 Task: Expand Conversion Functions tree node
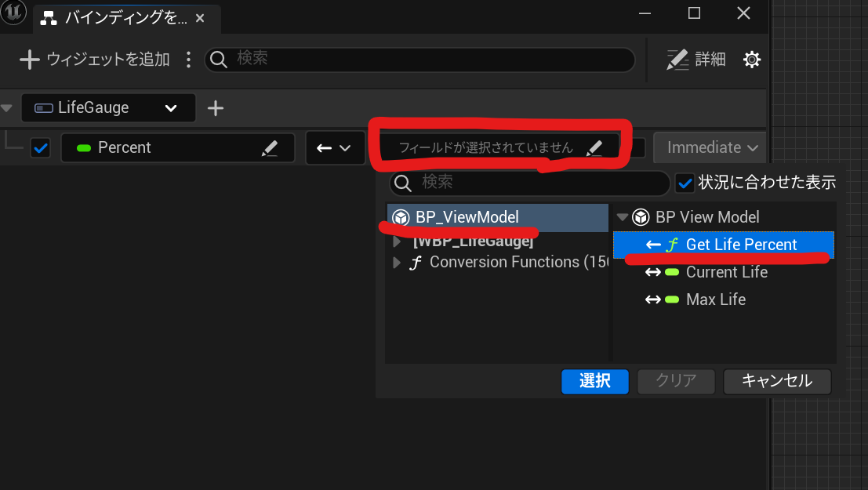[x=396, y=263]
